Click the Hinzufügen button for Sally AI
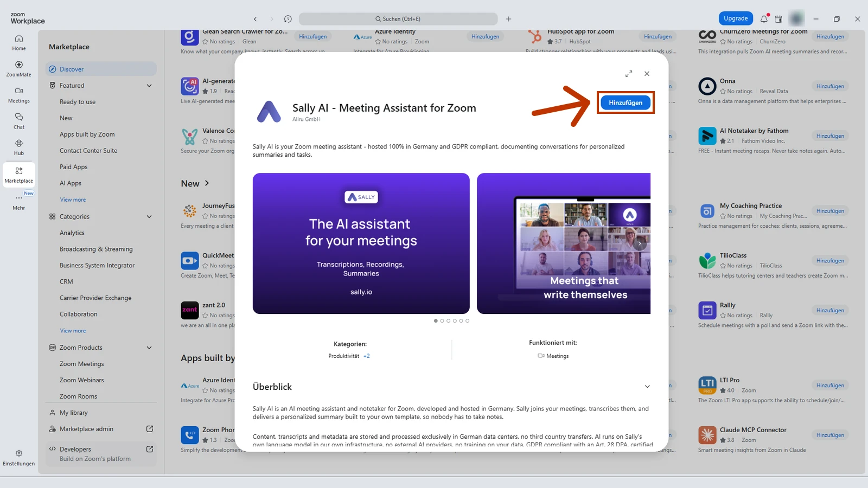The height and width of the screenshot is (488, 868). click(626, 102)
